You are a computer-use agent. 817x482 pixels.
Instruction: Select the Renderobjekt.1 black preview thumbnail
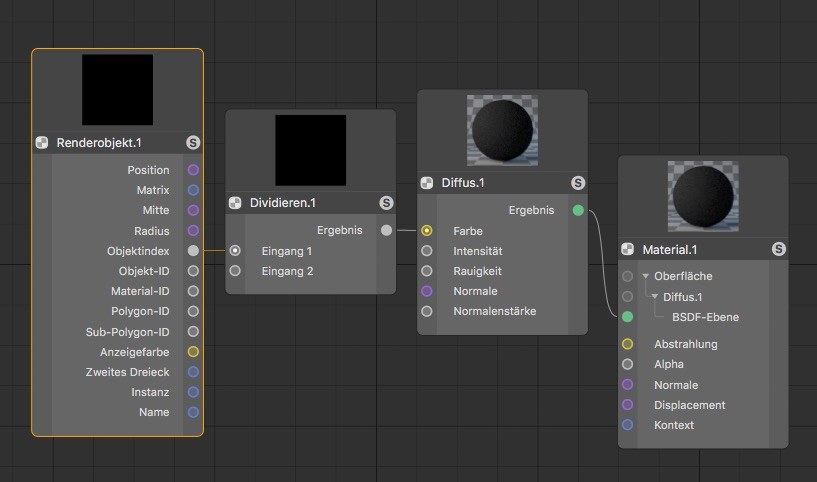pyautogui.click(x=117, y=90)
